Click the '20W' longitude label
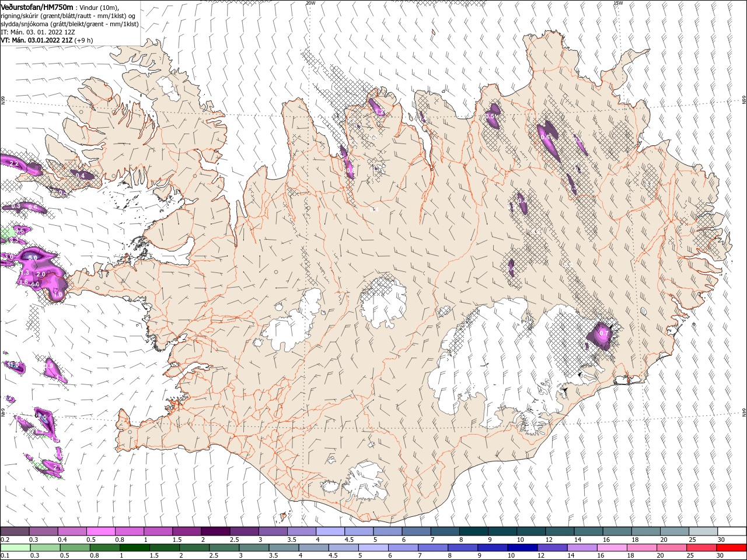 point(310,3)
